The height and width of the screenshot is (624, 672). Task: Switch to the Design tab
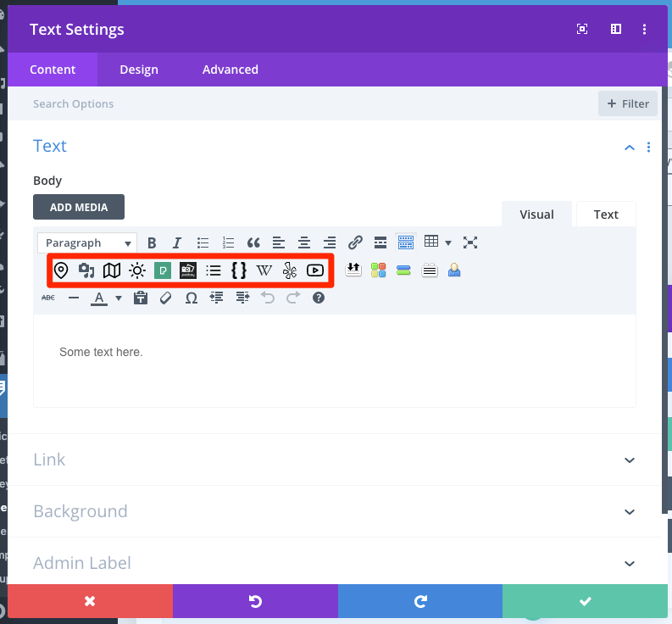tap(139, 70)
